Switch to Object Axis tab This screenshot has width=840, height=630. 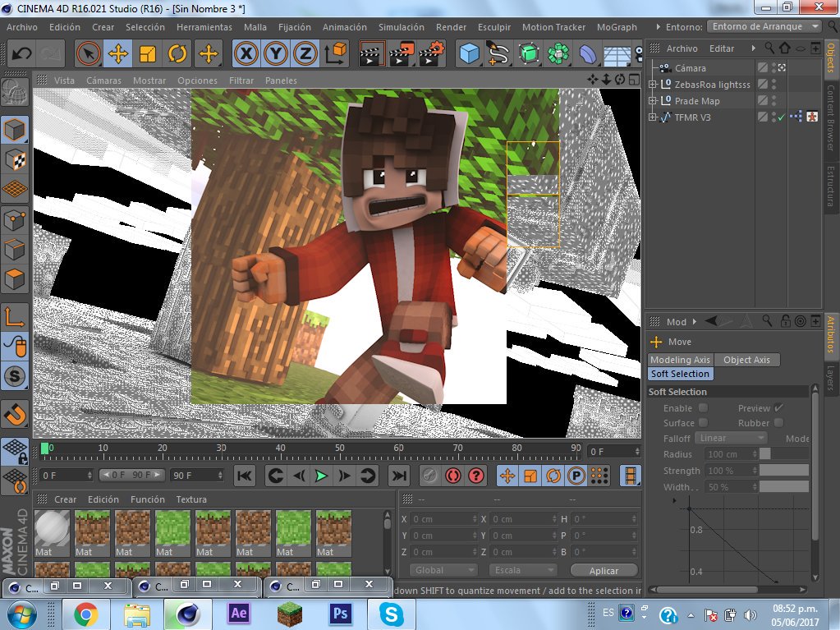coord(746,360)
